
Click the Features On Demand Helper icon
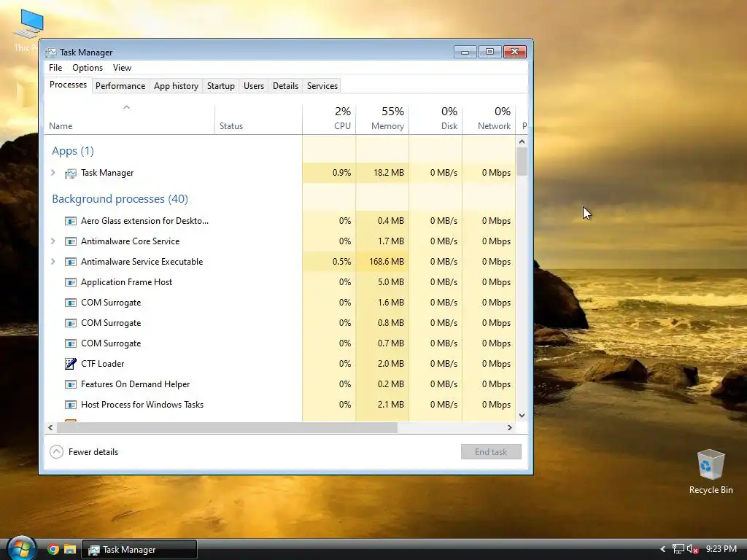coord(71,384)
